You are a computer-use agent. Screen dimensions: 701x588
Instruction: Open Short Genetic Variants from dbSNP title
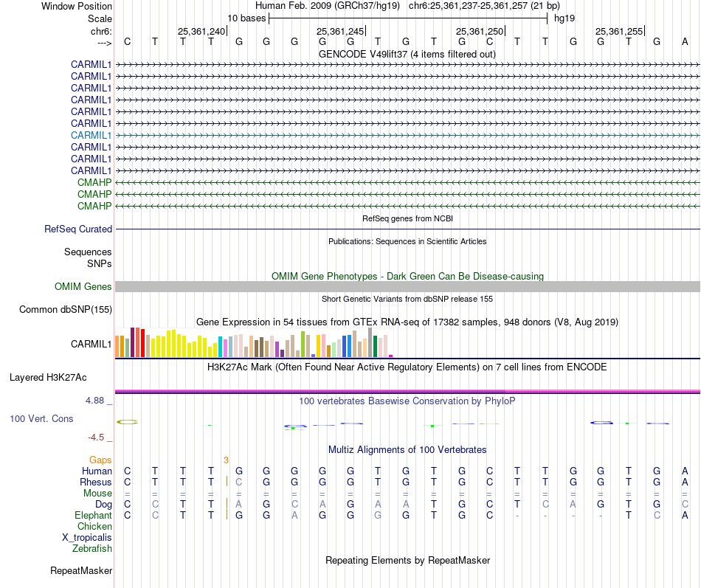[407, 299]
